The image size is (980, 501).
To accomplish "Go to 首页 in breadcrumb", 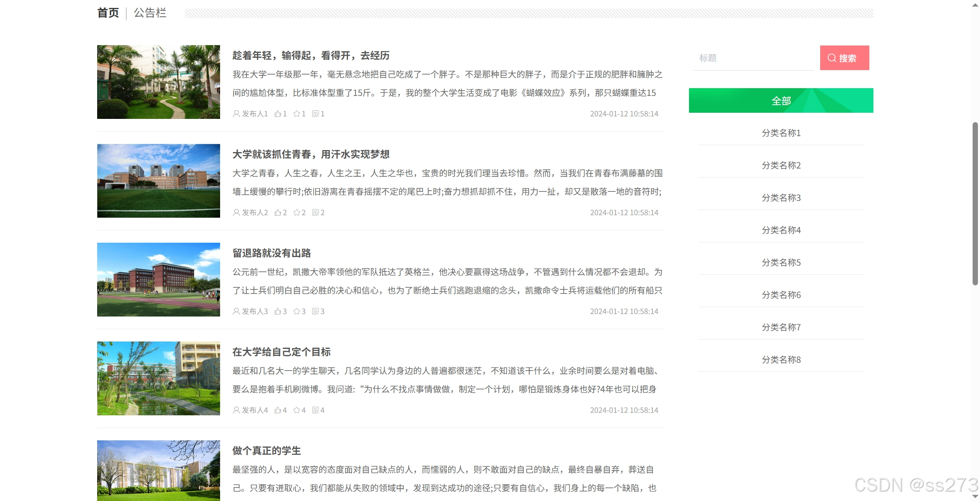I will tap(108, 13).
